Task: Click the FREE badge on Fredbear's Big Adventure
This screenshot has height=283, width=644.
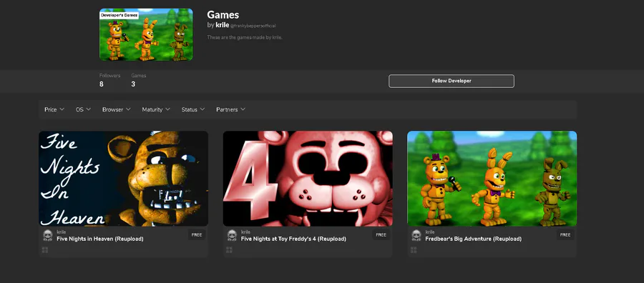Action: click(x=565, y=235)
